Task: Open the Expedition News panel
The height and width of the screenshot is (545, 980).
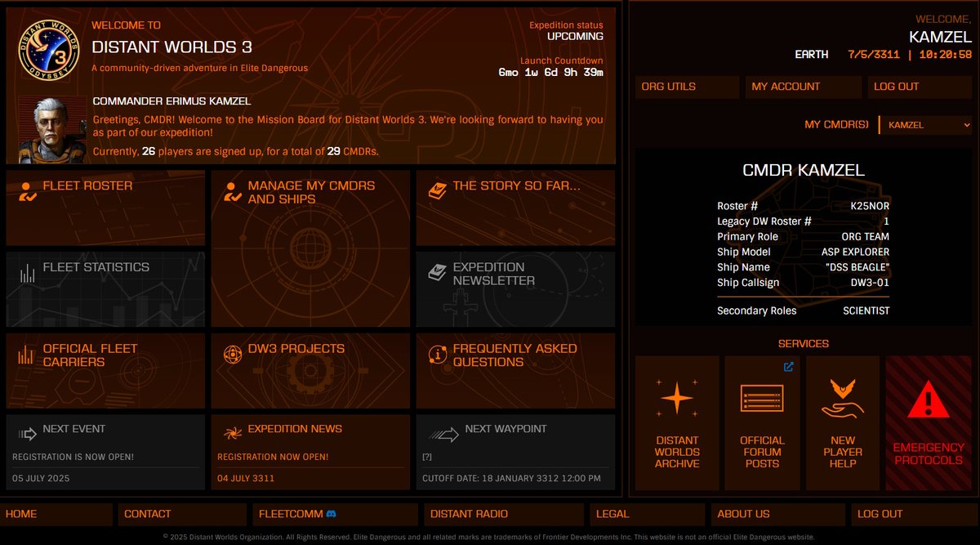Action: click(310, 452)
